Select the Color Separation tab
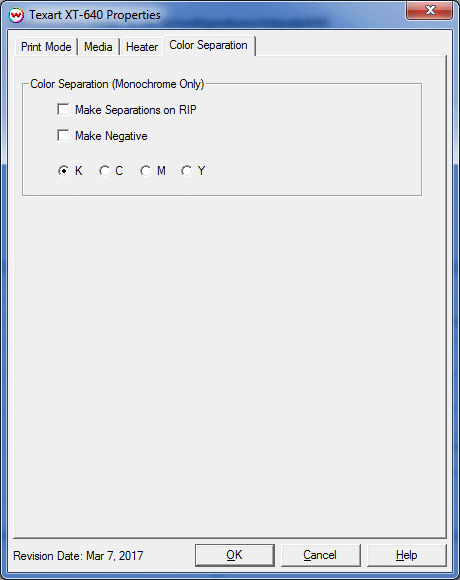460x580 pixels. point(209,45)
